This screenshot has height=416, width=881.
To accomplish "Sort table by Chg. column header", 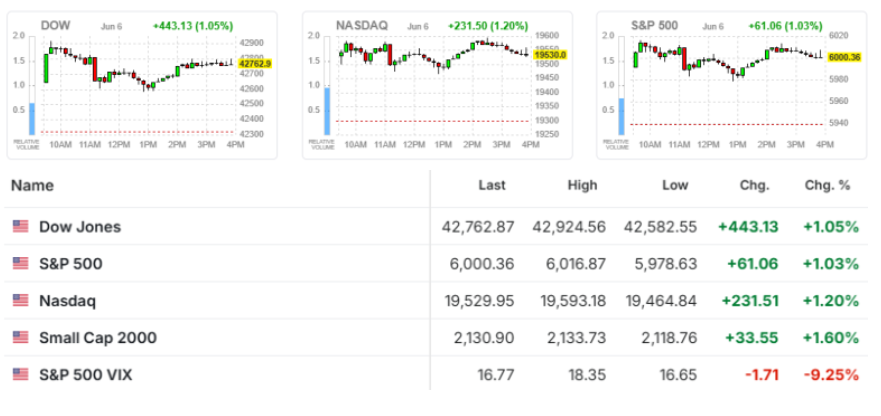I will tap(756, 186).
